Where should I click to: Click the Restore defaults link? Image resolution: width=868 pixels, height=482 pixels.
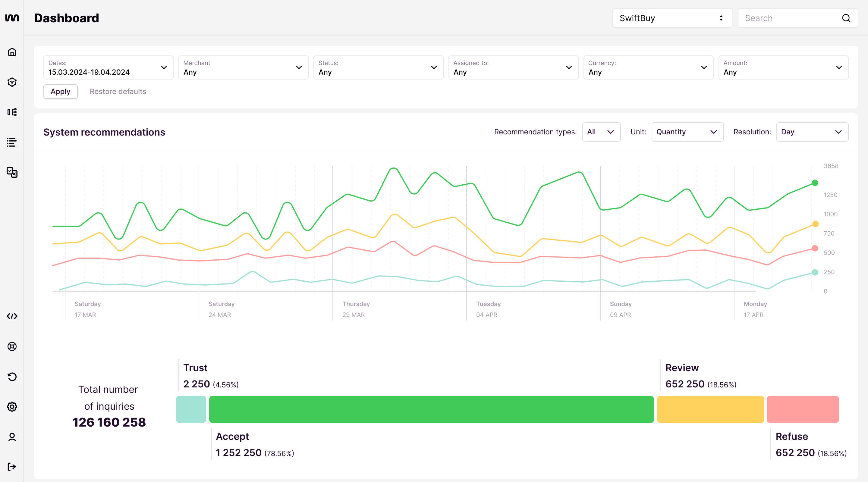tap(118, 92)
